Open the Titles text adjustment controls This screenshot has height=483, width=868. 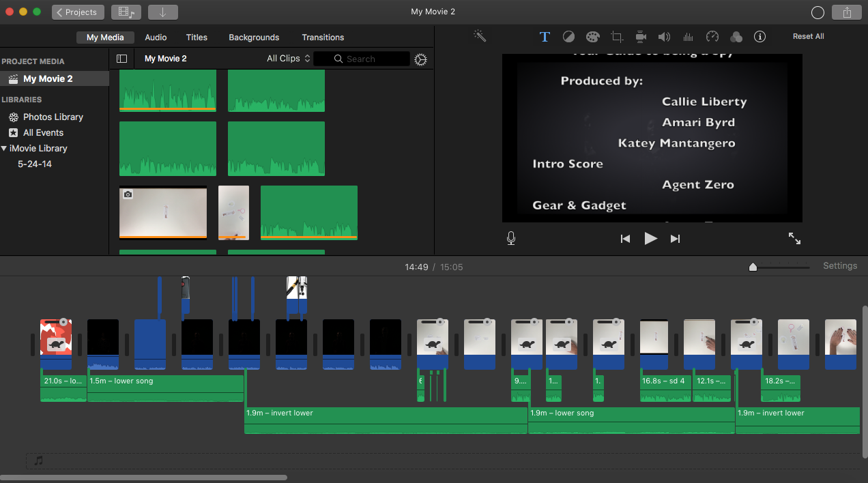click(x=545, y=36)
